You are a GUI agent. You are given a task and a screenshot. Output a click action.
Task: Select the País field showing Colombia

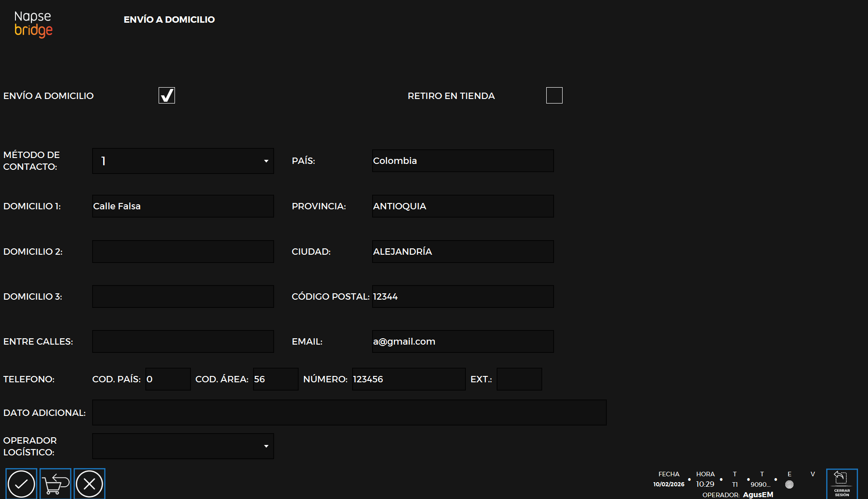(x=463, y=161)
